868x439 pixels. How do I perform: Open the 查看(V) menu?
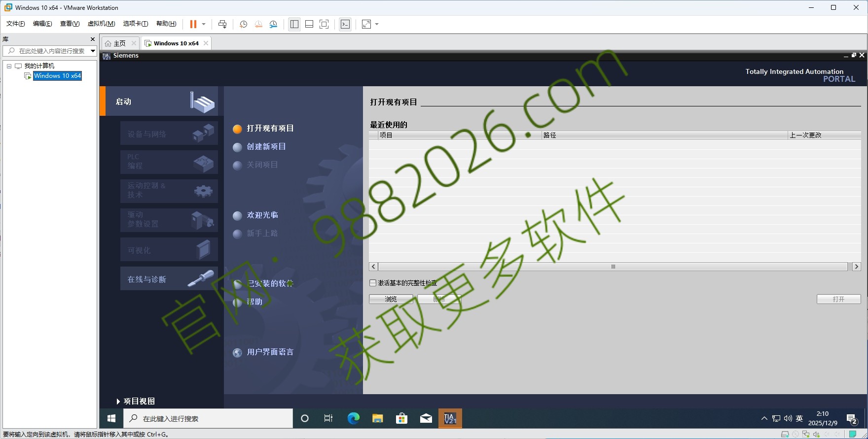coord(70,24)
